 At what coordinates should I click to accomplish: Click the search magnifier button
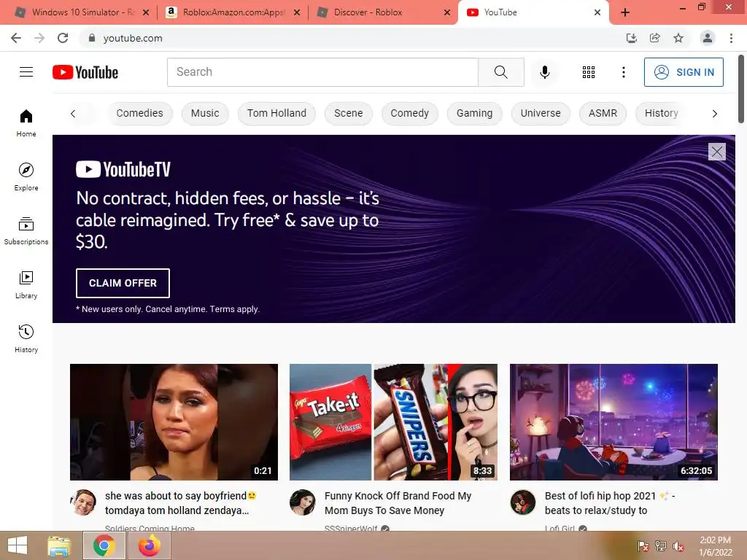click(x=500, y=72)
